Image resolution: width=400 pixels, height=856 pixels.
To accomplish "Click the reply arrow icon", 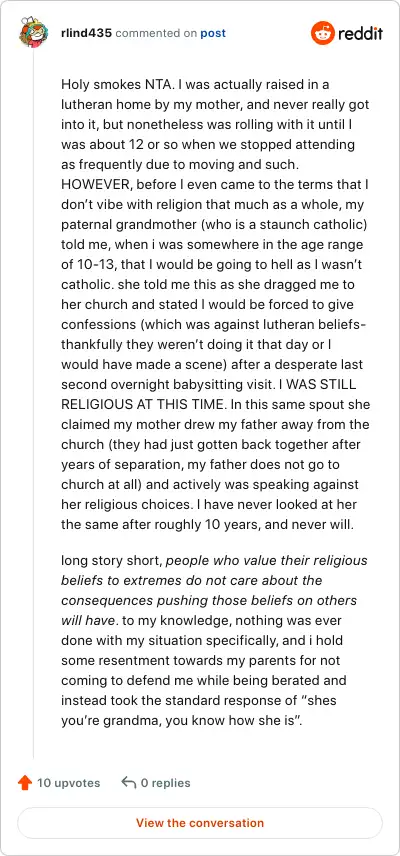I will pos(128,783).
